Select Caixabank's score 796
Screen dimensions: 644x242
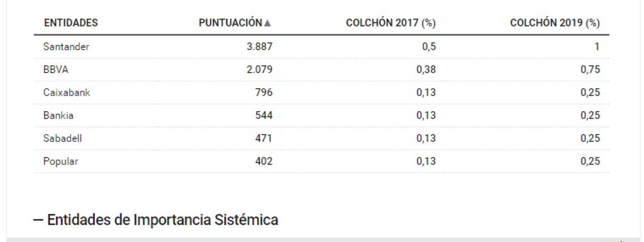(263, 92)
